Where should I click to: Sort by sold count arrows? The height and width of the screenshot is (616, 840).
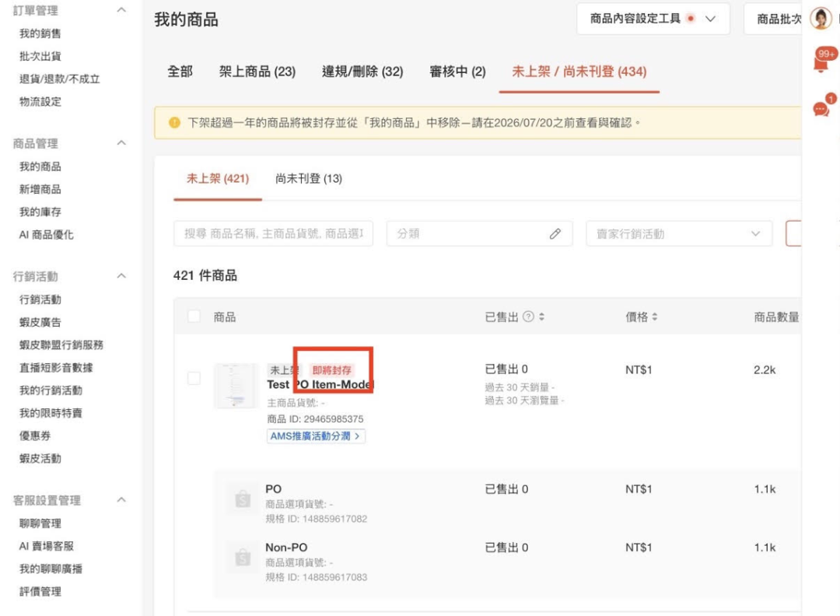click(541, 317)
